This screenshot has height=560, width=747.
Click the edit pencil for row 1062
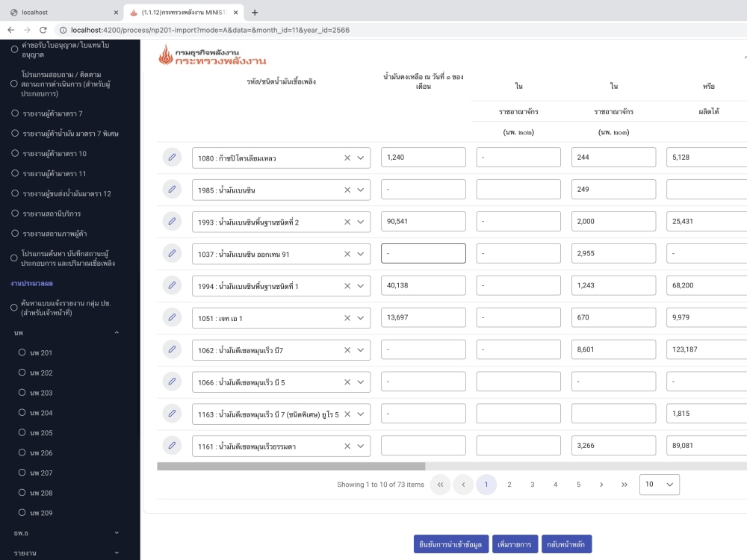click(172, 349)
